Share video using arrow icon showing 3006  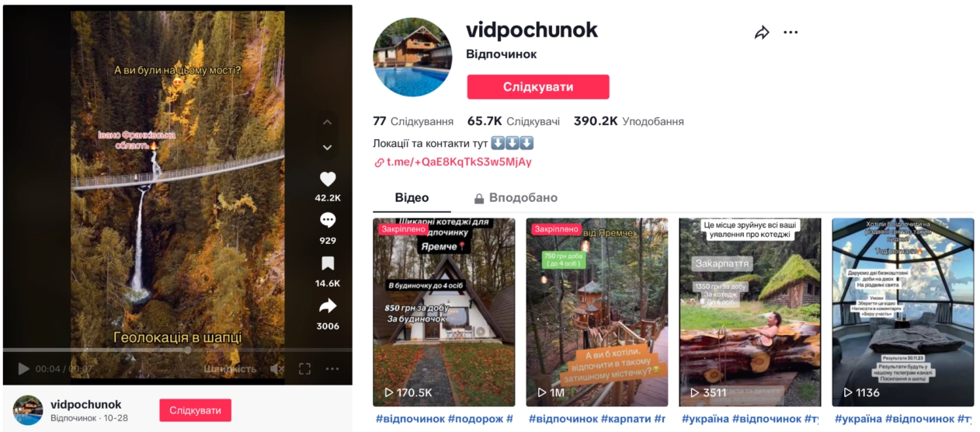(328, 305)
